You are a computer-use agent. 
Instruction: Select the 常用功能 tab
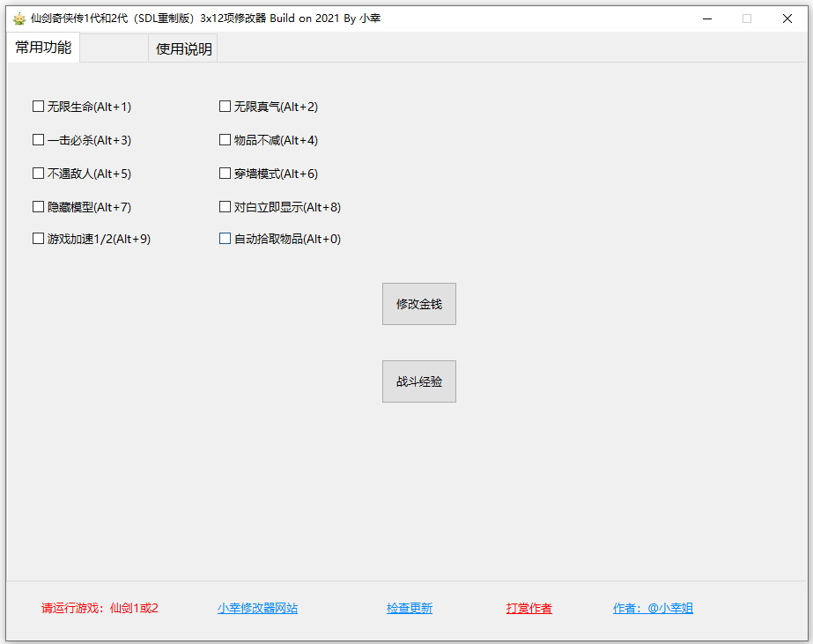tap(43, 48)
